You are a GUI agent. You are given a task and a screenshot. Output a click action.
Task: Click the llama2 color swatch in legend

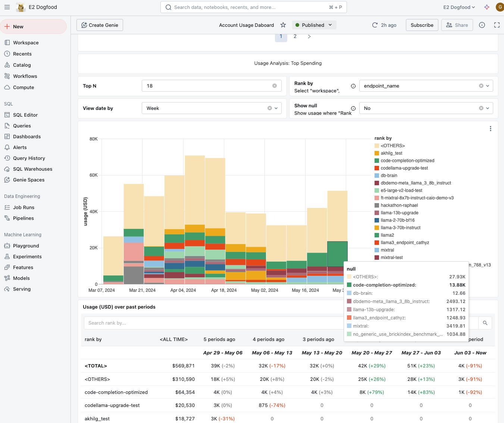click(377, 235)
